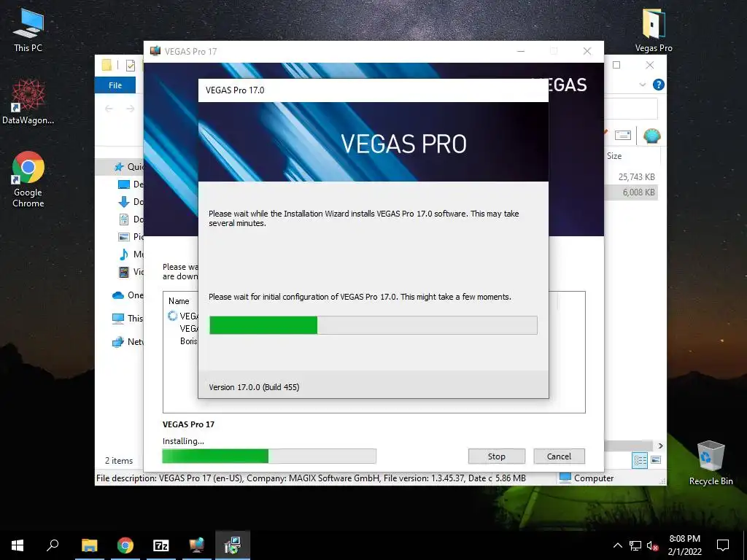
Task: Open the Windows Start menu
Action: click(x=18, y=545)
